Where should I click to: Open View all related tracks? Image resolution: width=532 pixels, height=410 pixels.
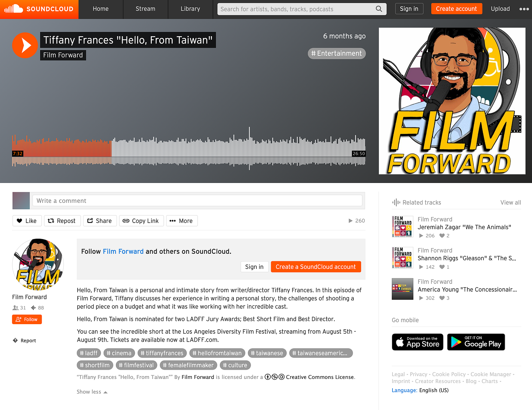pos(510,202)
